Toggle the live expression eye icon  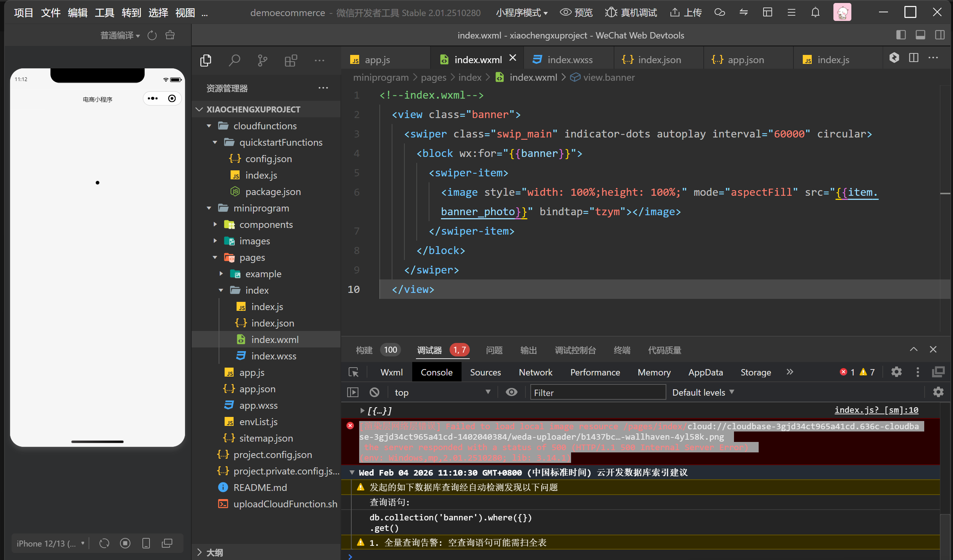coord(511,392)
